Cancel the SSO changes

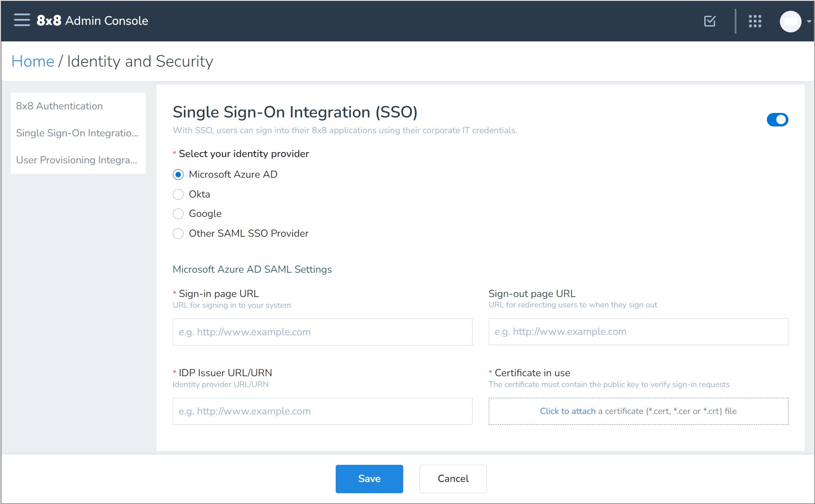tap(453, 479)
